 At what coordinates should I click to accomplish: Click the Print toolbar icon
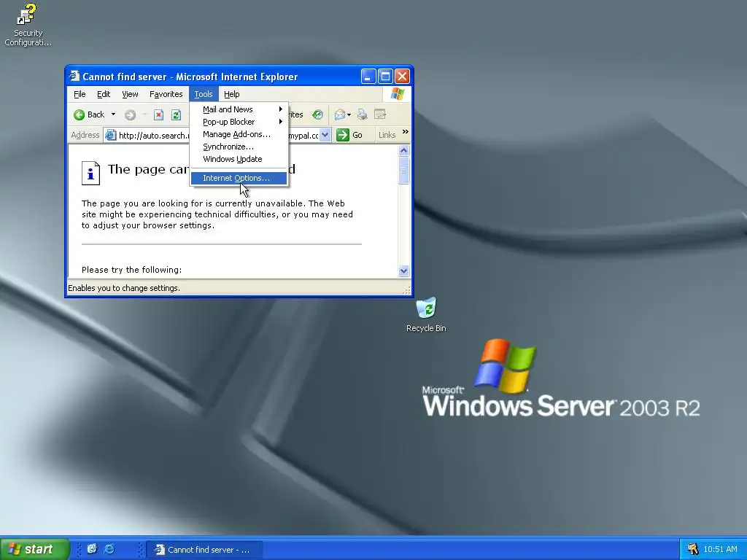tap(362, 114)
